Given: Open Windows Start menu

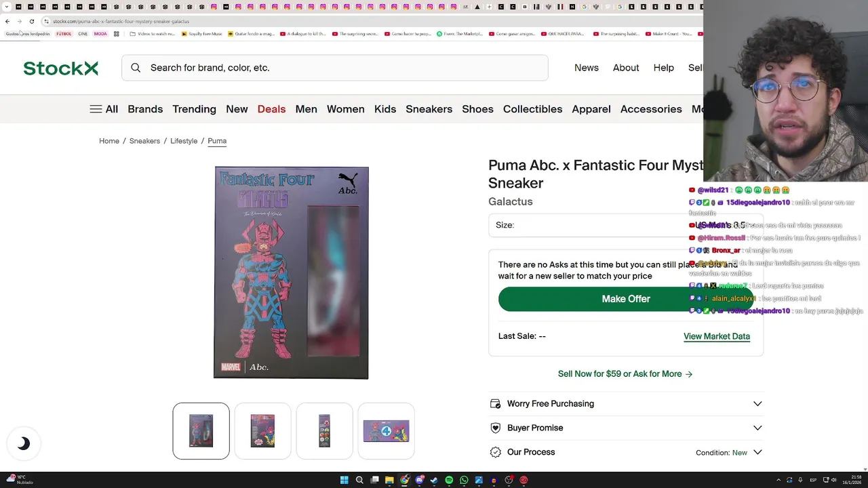Looking at the screenshot, I should (344, 480).
